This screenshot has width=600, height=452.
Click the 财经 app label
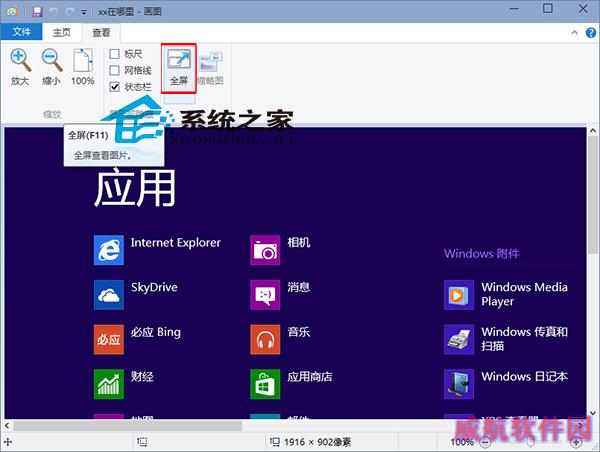pos(142,377)
